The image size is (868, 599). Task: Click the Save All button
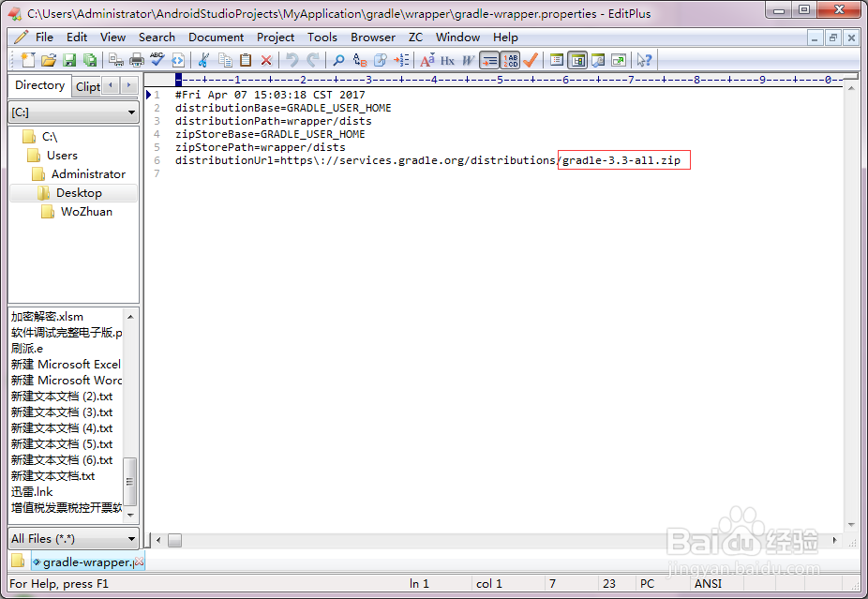(x=89, y=60)
